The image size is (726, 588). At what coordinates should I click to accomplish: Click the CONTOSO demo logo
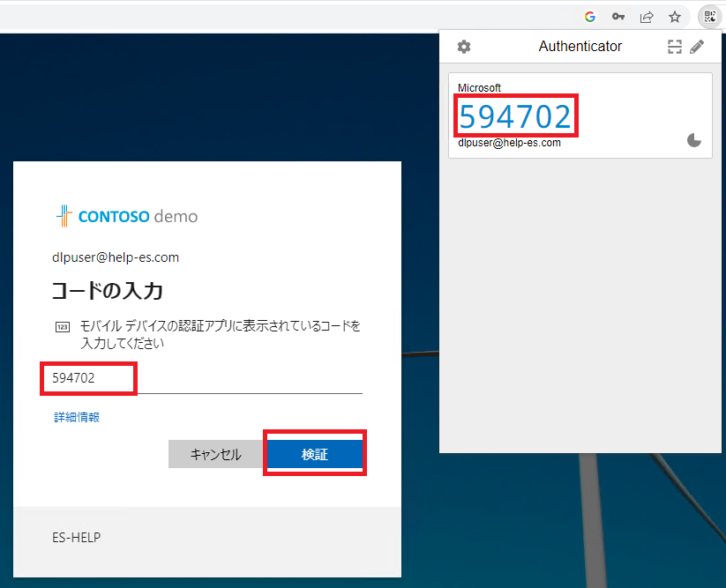coord(127,216)
